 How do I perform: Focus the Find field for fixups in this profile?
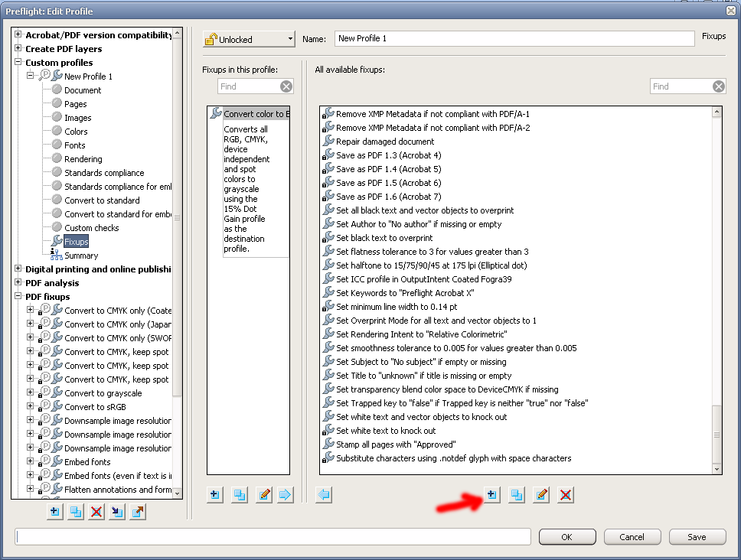pyautogui.click(x=249, y=86)
